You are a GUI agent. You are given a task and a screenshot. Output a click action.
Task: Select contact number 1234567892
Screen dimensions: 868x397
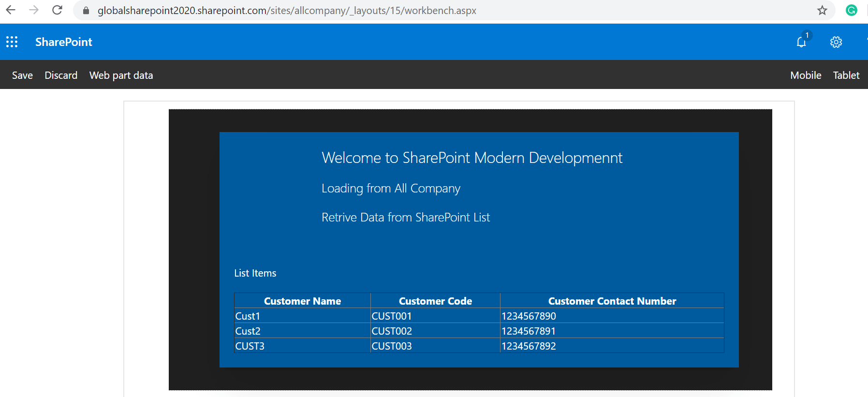click(x=612, y=346)
